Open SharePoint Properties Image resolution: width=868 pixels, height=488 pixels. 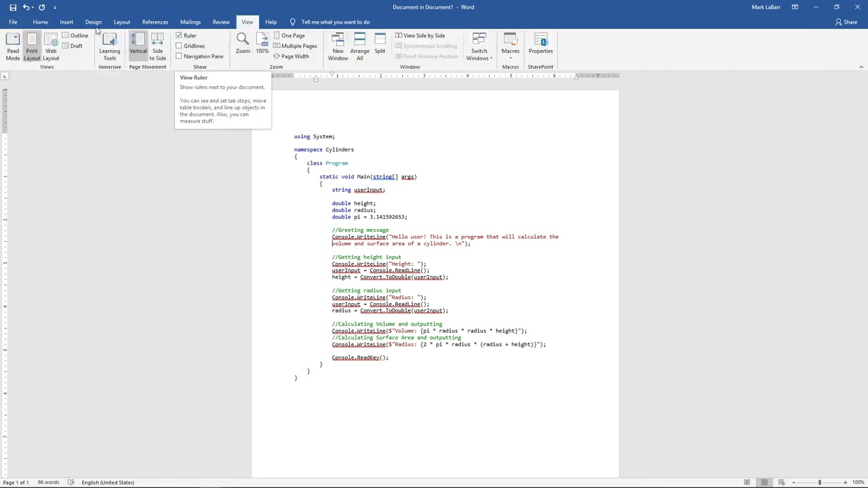[x=540, y=44]
